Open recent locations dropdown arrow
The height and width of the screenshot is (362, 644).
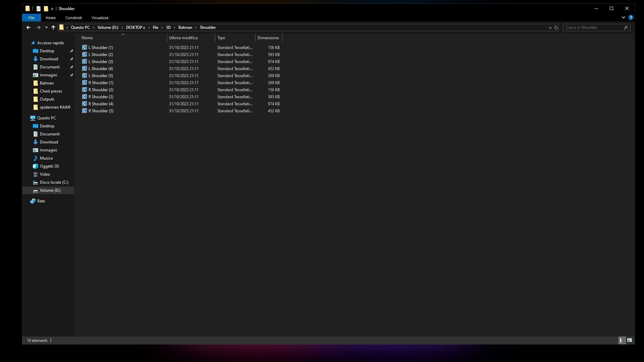46,27
